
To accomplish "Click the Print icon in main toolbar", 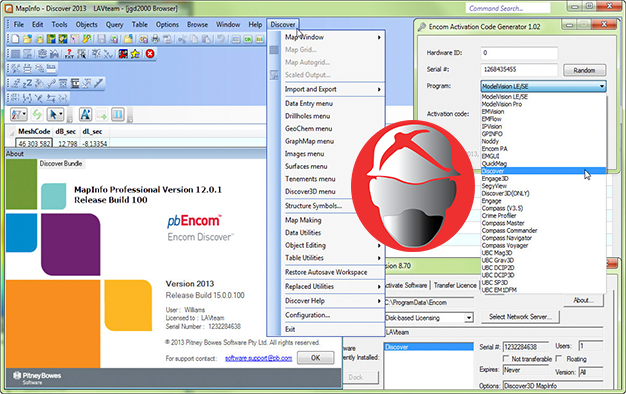I will click(156, 39).
